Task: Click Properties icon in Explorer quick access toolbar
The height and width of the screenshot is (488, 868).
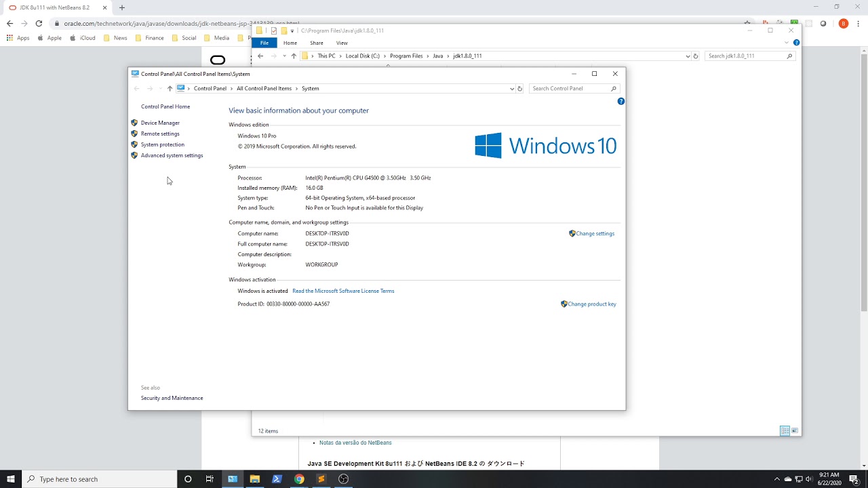Action: (x=274, y=30)
